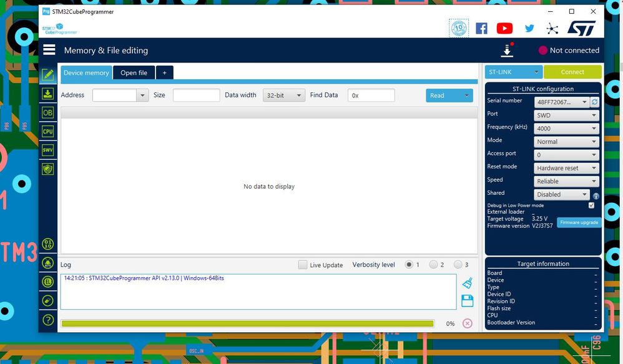Enable the Live Update checkbox
Image resolution: width=623 pixels, height=364 pixels.
303,265
